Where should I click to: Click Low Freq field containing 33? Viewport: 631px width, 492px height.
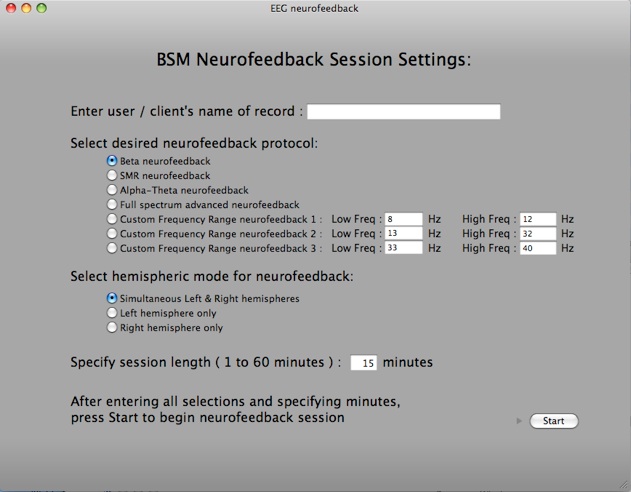click(404, 248)
